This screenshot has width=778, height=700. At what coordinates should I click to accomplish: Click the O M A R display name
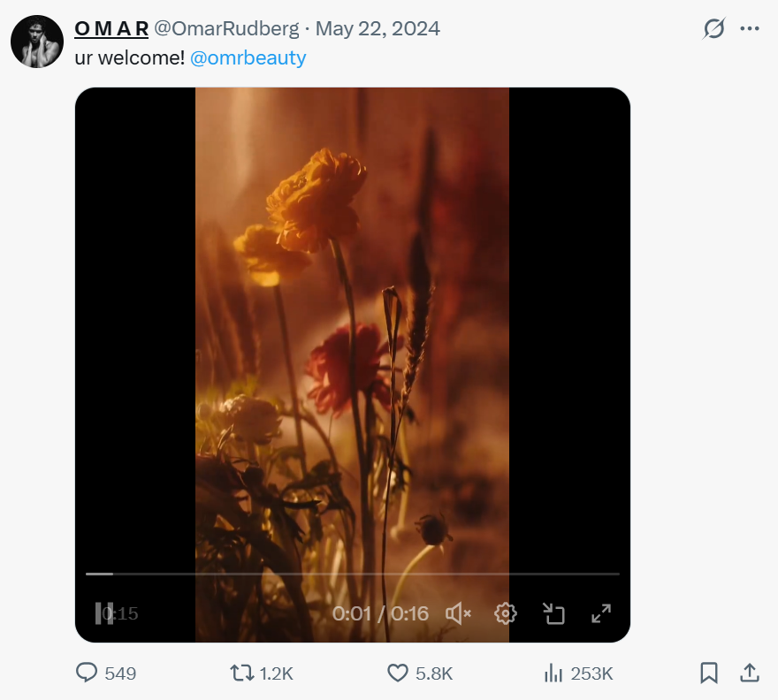[111, 28]
